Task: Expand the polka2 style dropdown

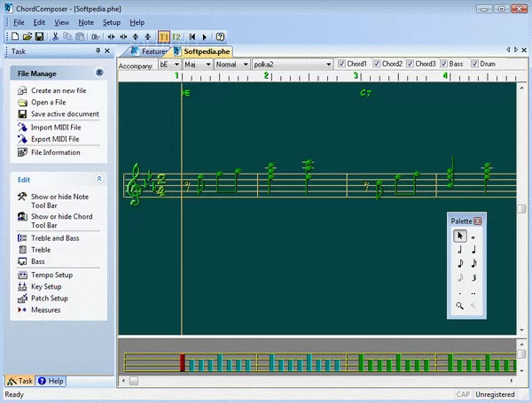Action: [330, 64]
